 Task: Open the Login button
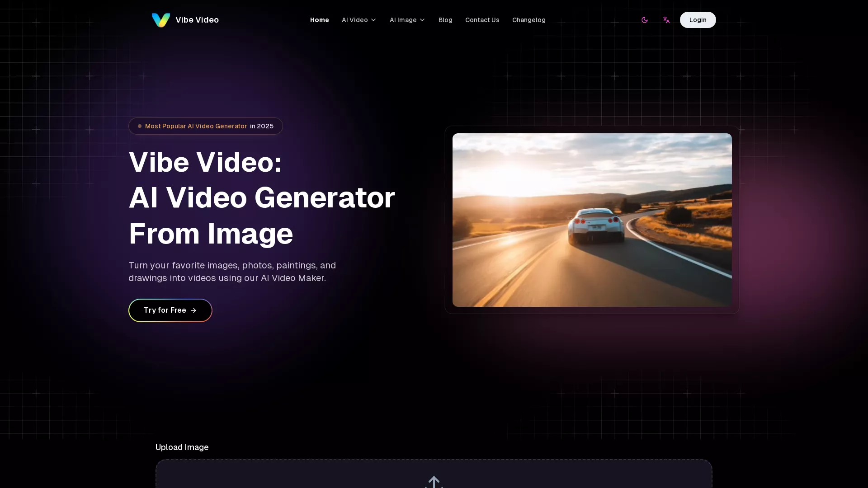[x=698, y=20]
